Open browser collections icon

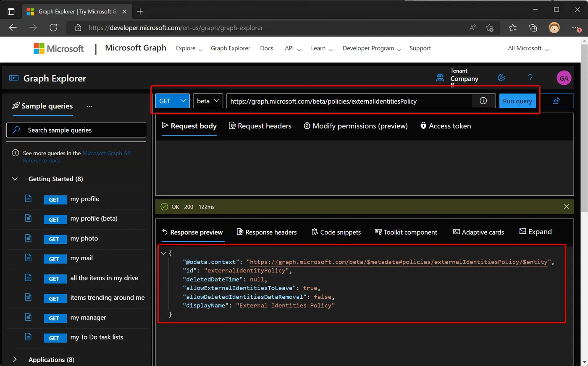533,28
